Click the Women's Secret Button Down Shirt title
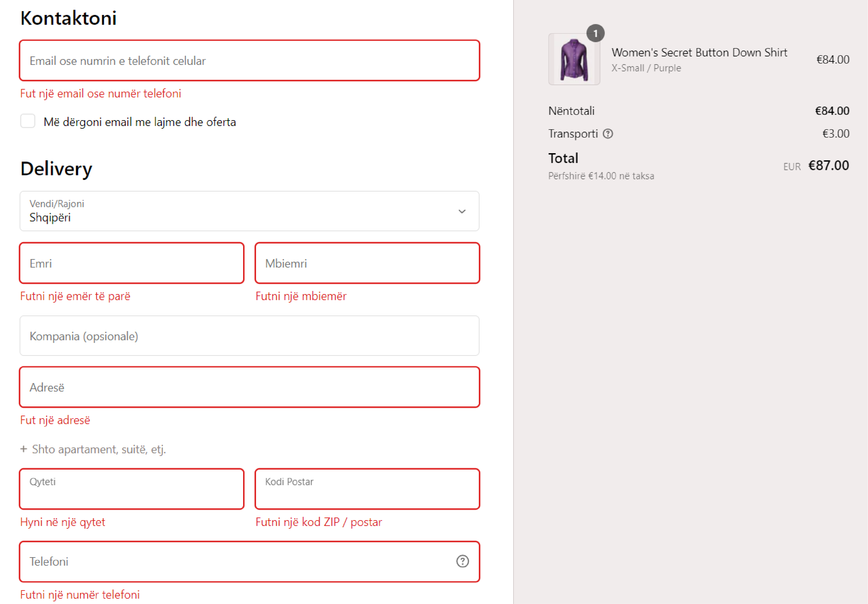This screenshot has height=604, width=868. pos(699,53)
